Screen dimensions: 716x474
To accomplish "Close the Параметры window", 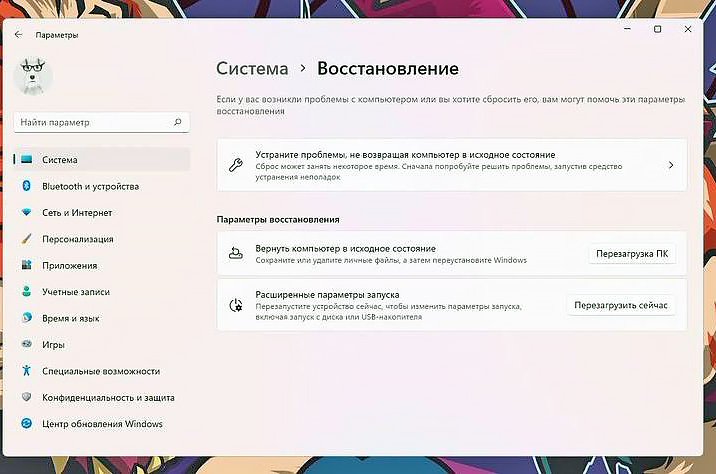I will [688, 29].
